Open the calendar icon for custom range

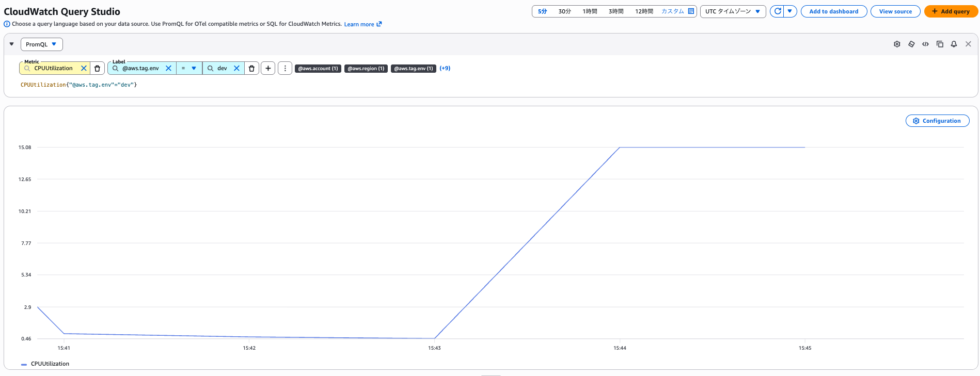click(691, 11)
